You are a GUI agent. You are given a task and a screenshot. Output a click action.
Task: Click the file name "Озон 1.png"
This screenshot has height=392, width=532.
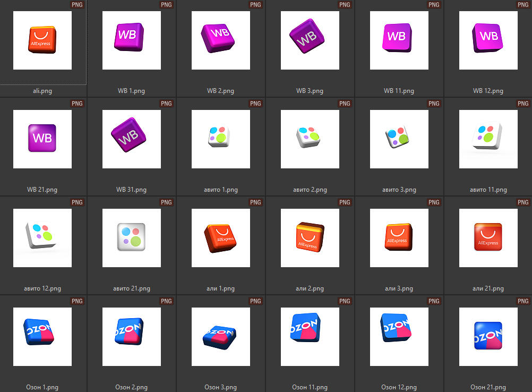[x=42, y=387]
